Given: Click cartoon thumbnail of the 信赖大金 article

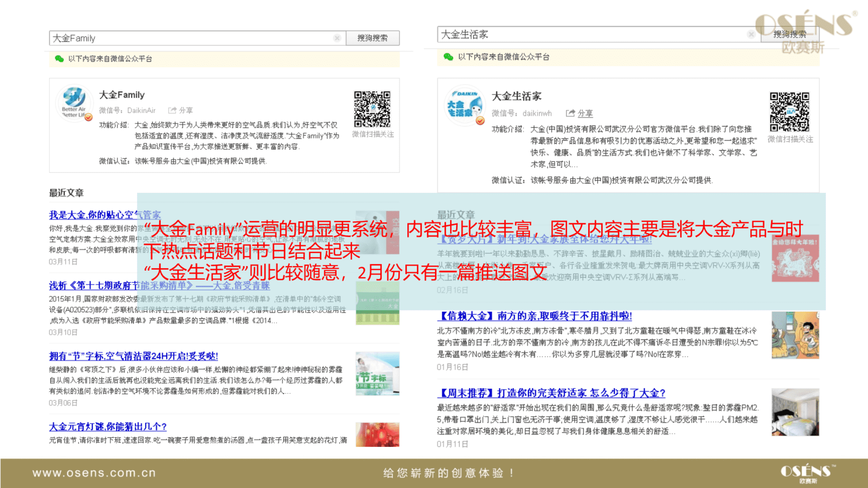Looking at the screenshot, I should pyautogui.click(x=795, y=335).
